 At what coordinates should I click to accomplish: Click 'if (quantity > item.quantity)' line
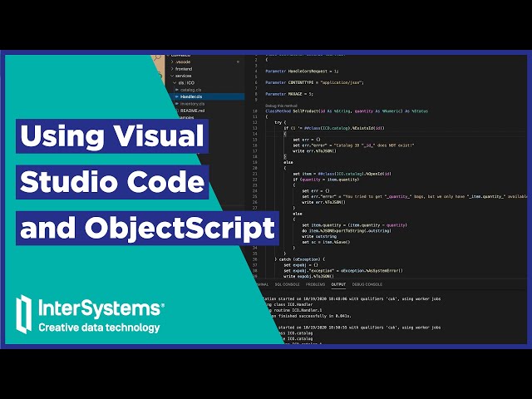[326, 180]
